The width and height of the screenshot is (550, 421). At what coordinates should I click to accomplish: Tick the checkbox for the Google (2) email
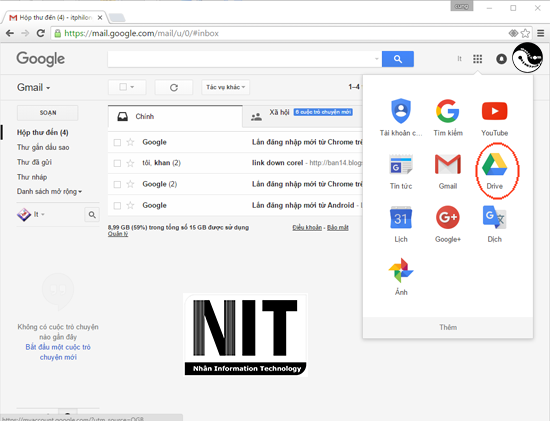(x=117, y=185)
